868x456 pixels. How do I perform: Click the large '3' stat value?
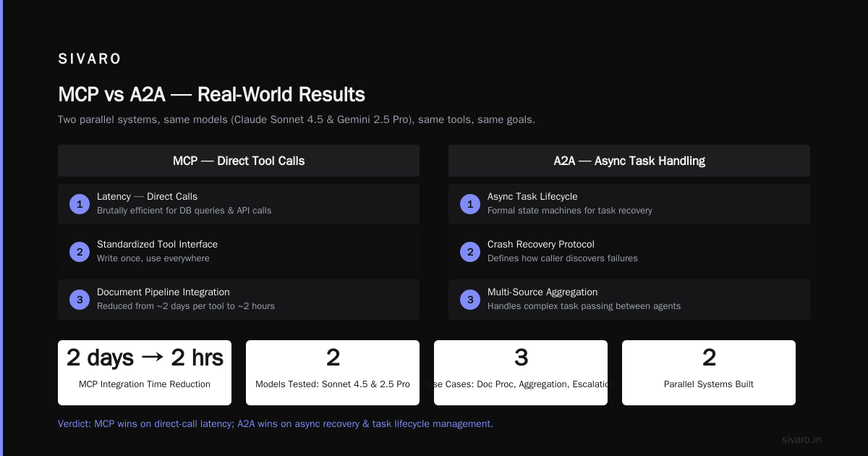click(x=521, y=358)
